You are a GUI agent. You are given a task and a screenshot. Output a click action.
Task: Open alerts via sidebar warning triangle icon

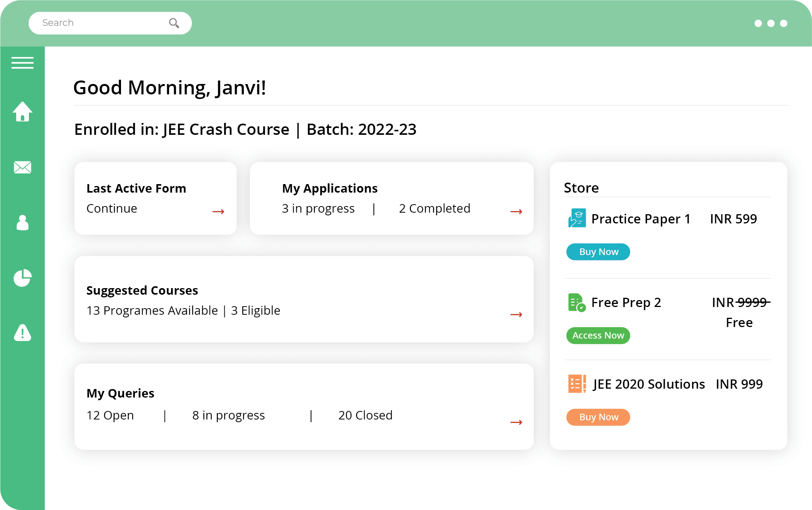pyautogui.click(x=22, y=333)
